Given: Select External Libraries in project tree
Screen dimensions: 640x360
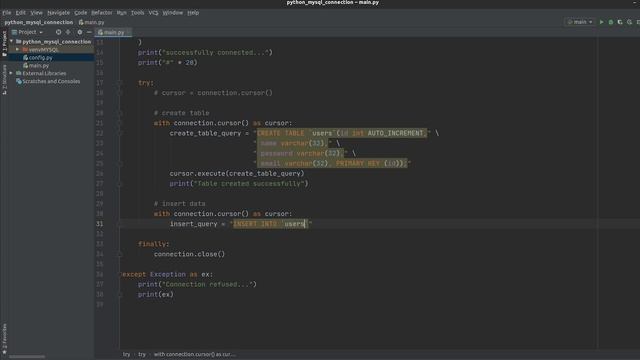Looking at the screenshot, I should pos(44,73).
